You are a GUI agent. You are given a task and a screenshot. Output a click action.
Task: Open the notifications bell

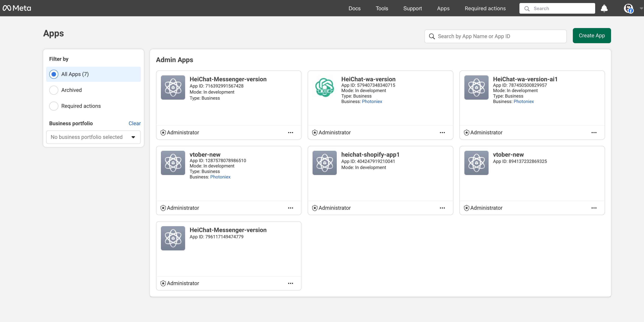pyautogui.click(x=604, y=8)
